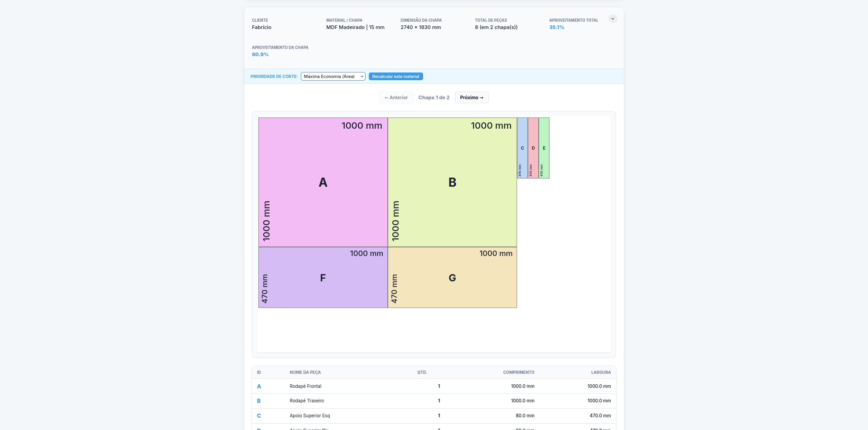Screen dimensions: 868x430
Task: Click the Rodapé Frontal row name
Action: [305, 387]
